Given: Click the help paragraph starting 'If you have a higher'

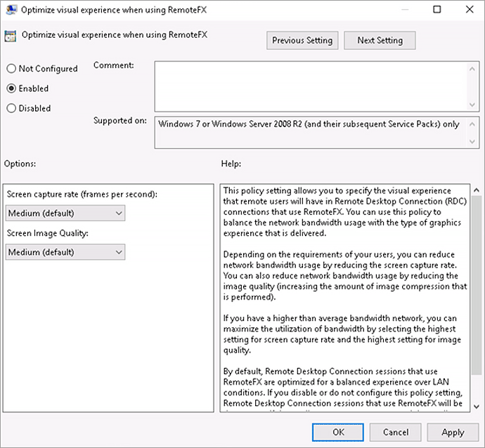Looking at the screenshot, I should (x=342, y=334).
